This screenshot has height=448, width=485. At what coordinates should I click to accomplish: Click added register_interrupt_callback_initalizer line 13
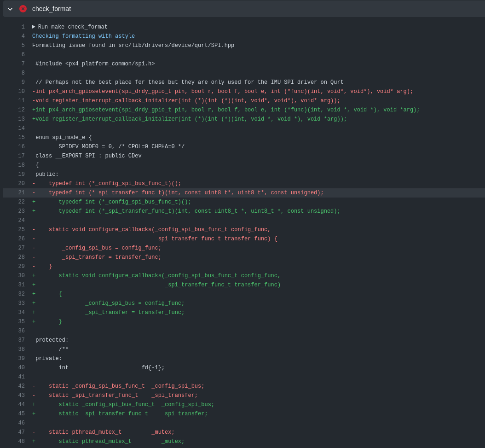tap(190, 119)
